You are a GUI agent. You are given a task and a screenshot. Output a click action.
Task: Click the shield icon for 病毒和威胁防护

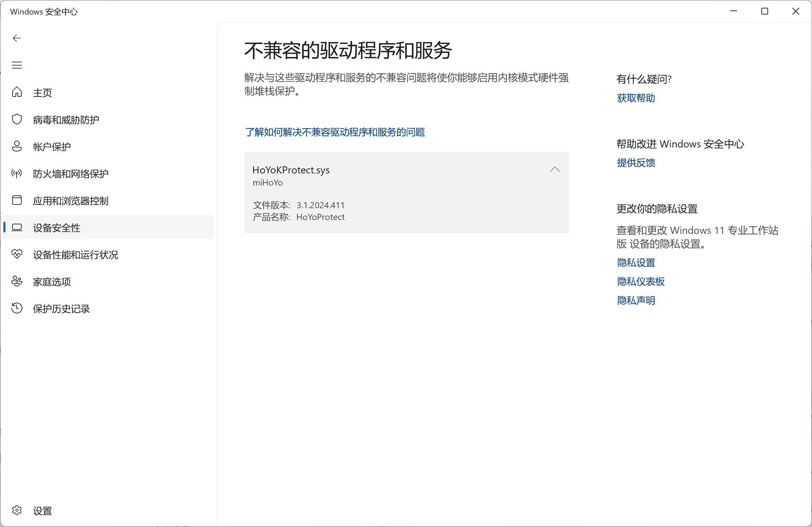point(17,119)
